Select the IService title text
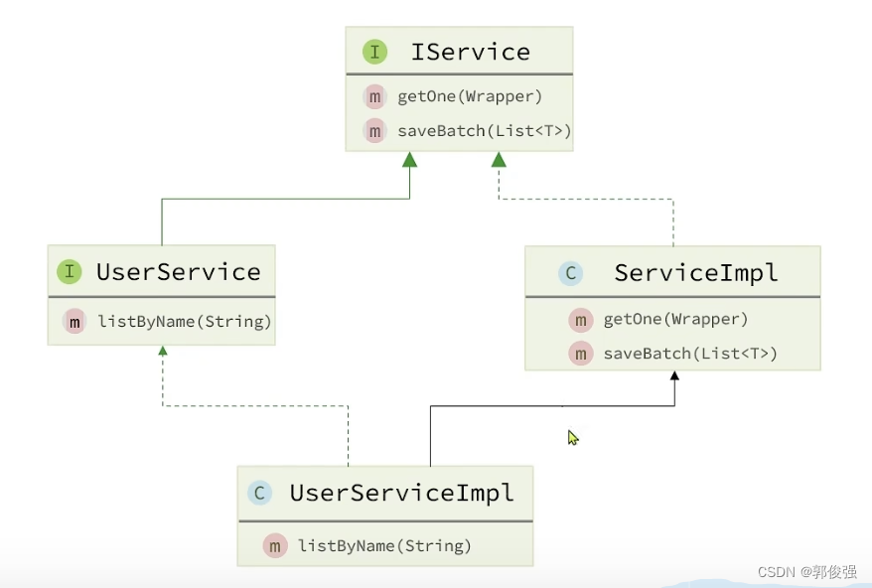Viewport: 872px width, 588px height. pyautogui.click(x=471, y=52)
